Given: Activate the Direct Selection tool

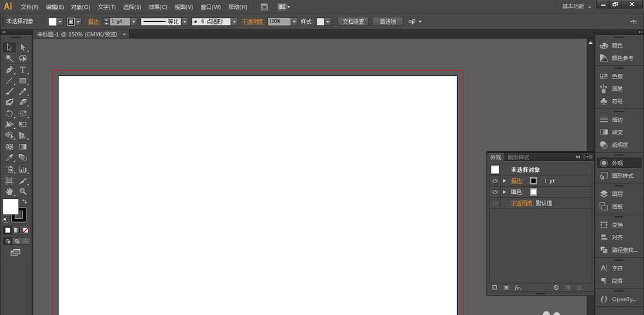Looking at the screenshot, I should (23, 48).
